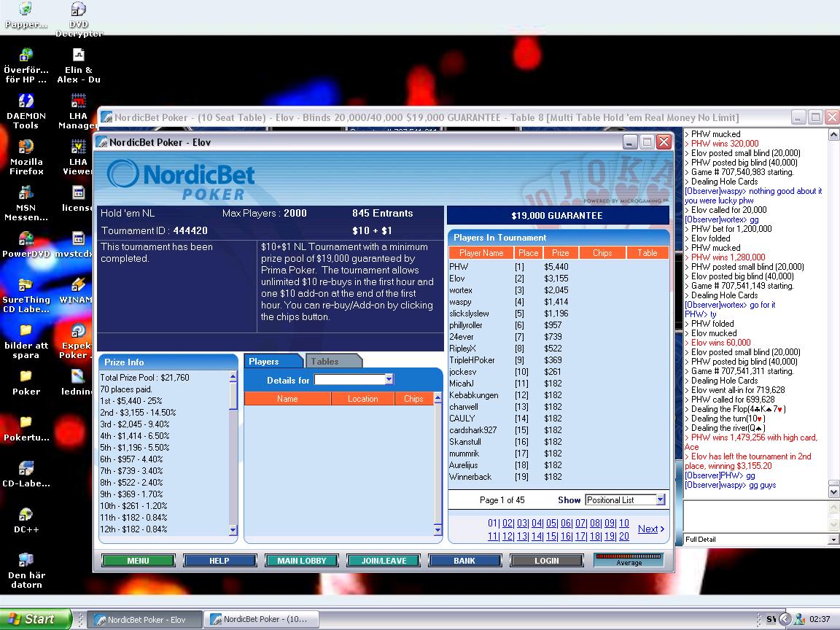The image size is (840, 630).
Task: Go to MAIN LOBBY
Action: coord(302,560)
